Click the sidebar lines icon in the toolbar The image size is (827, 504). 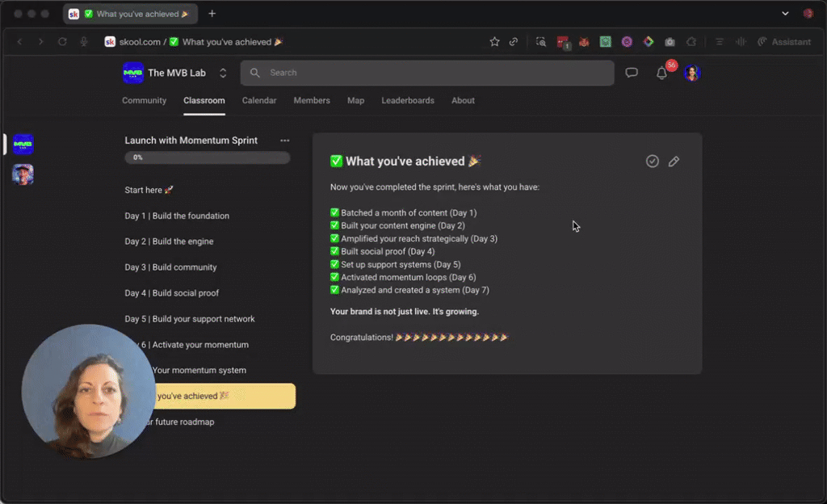click(720, 42)
